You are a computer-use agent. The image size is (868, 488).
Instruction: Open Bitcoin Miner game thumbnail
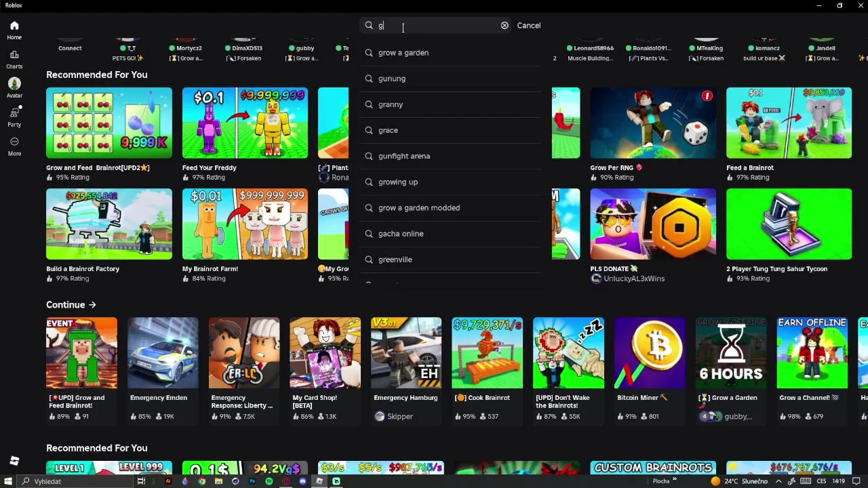coord(650,353)
